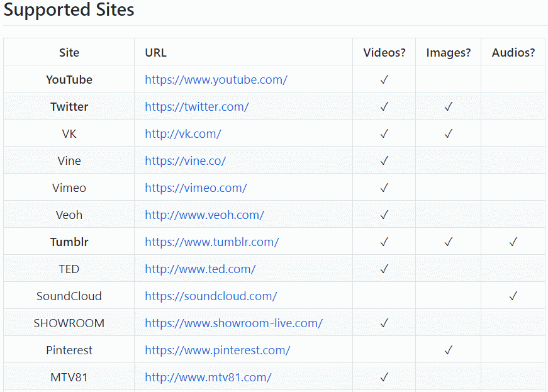Viewport: 548px width, 392px height.
Task: Click the Supported Sites heading
Action: click(69, 10)
